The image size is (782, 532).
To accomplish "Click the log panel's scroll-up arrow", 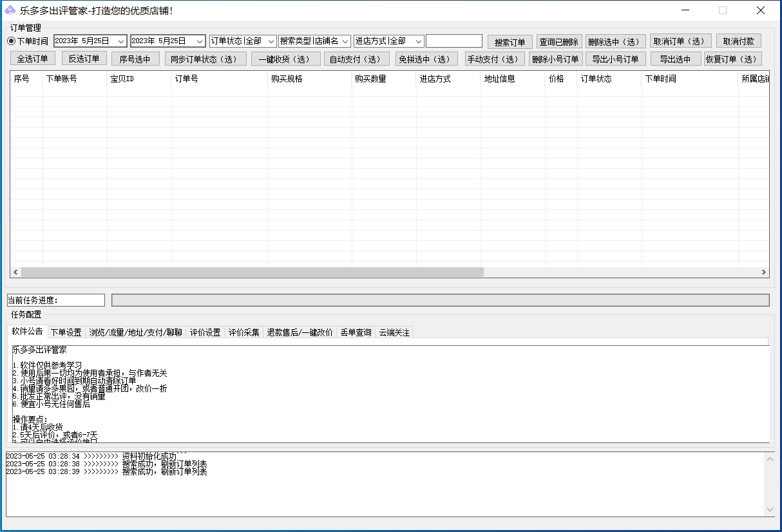I will (769, 459).
